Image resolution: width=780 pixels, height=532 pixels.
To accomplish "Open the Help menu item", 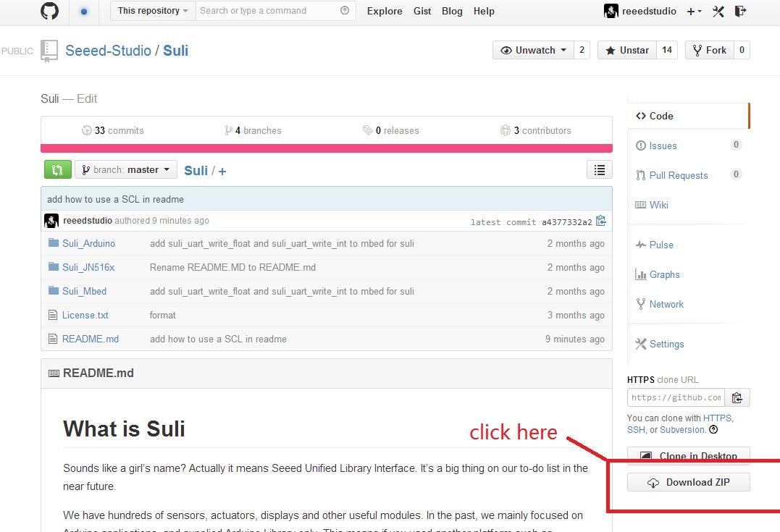I will pos(484,11).
